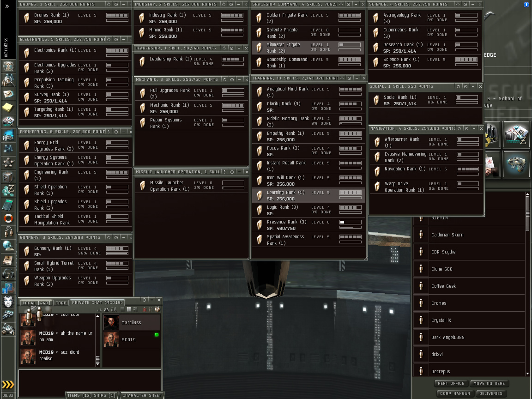Select MCD19 in chat member list
The width and height of the screenshot is (532, 399).
(131, 339)
